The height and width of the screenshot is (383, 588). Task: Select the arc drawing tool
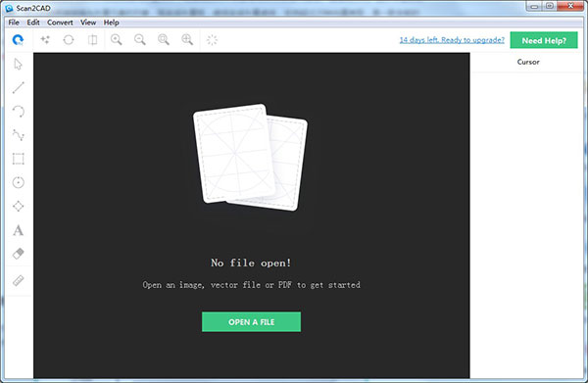19,112
